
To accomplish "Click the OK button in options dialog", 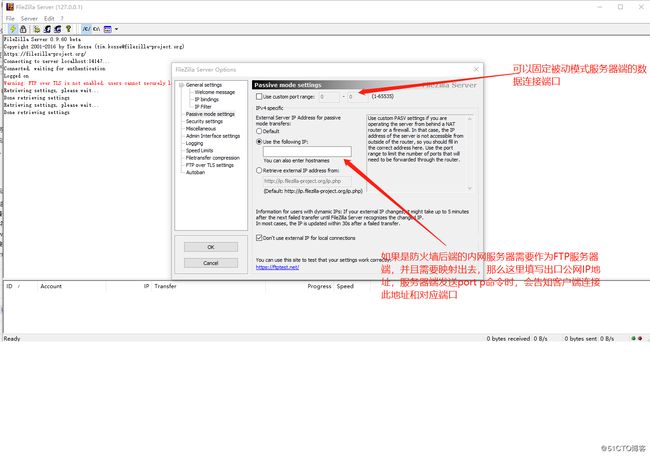I will (x=211, y=247).
